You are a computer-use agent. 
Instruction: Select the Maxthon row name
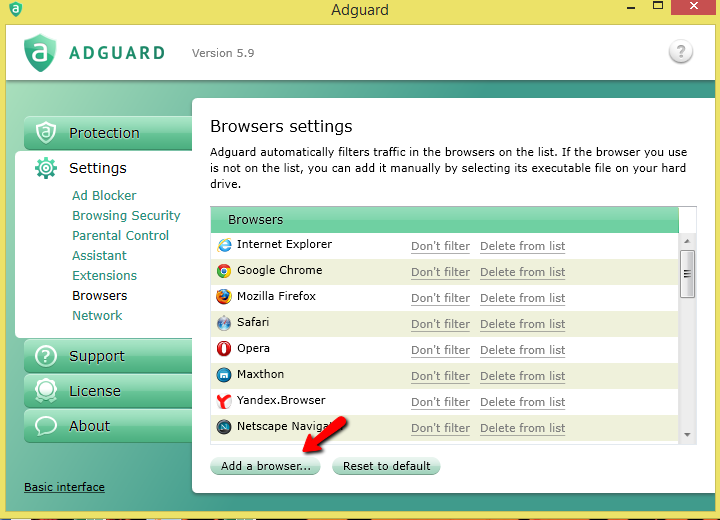pyautogui.click(x=260, y=374)
